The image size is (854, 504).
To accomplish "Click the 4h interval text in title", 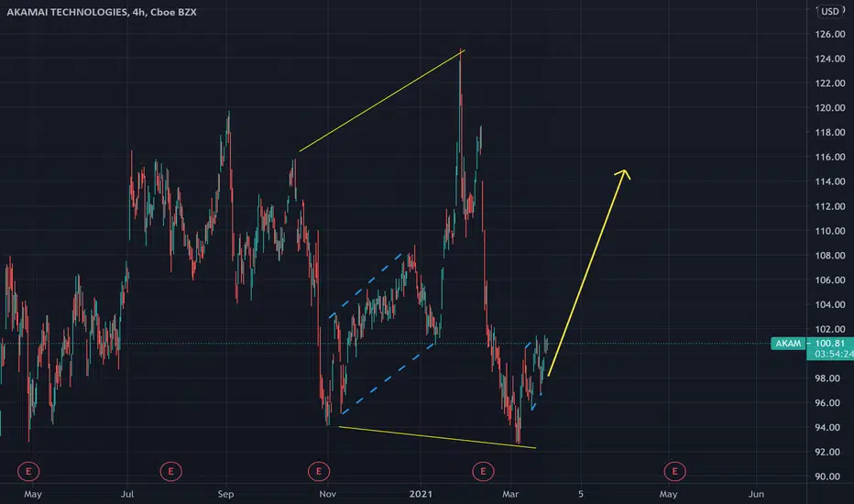I will [x=138, y=12].
